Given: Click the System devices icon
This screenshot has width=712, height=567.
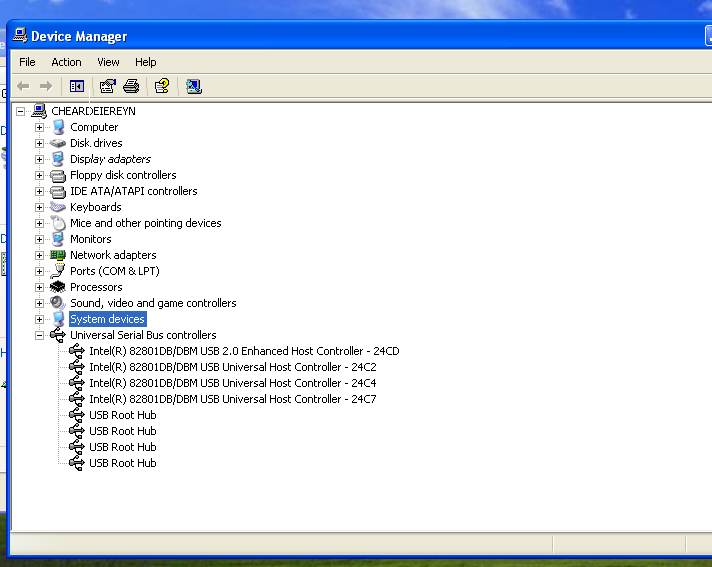Looking at the screenshot, I should (58, 319).
